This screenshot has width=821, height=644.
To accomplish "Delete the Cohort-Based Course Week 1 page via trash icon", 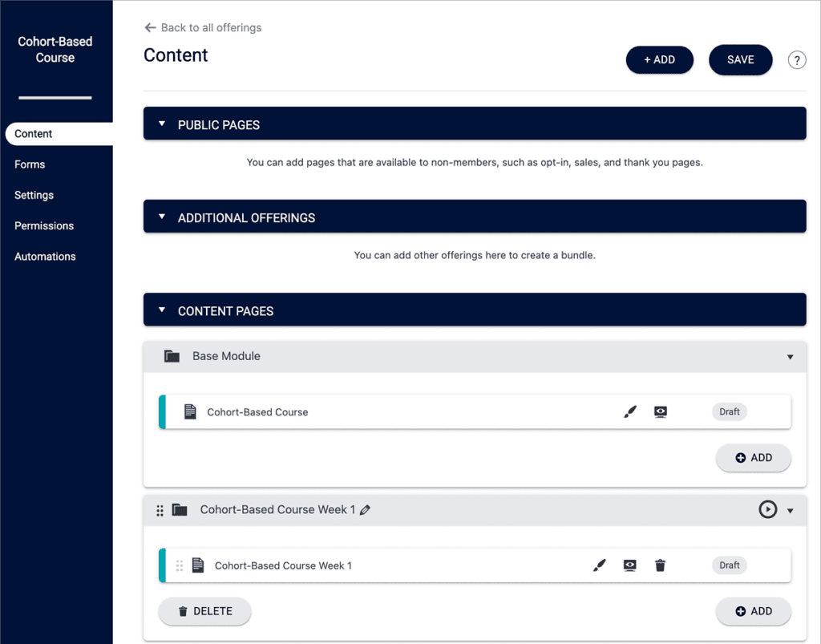I will pos(660,565).
